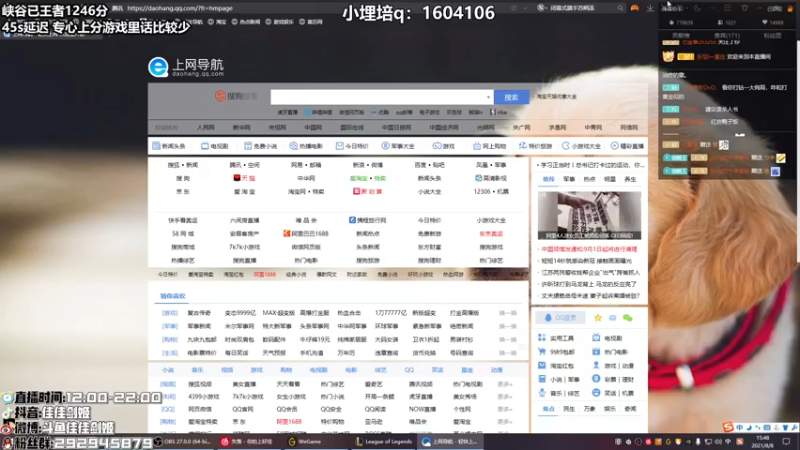This screenshot has width=800, height=450.
Task: Open the 网上购物 shopping bag shortcut
Action: pyautogui.click(x=489, y=146)
